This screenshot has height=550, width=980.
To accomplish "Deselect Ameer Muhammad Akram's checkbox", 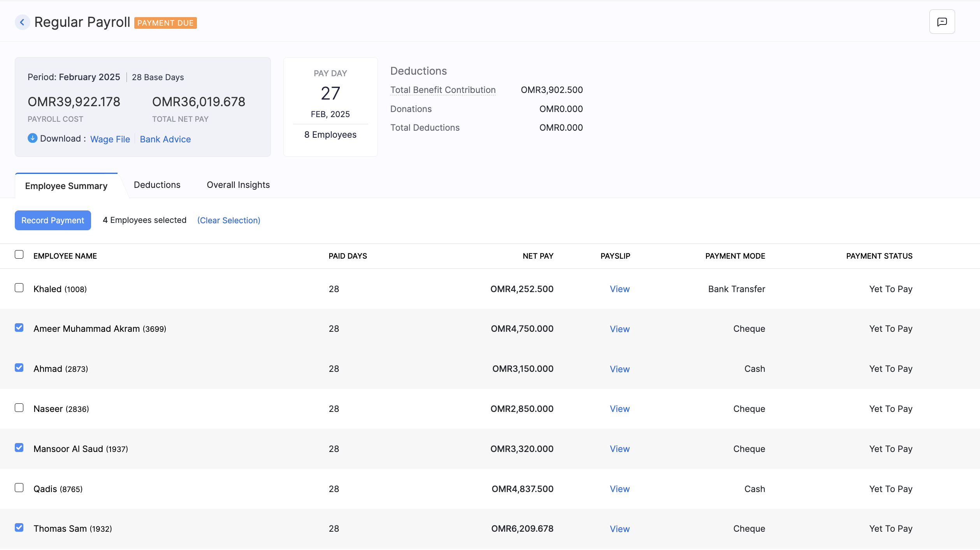I will (19, 328).
